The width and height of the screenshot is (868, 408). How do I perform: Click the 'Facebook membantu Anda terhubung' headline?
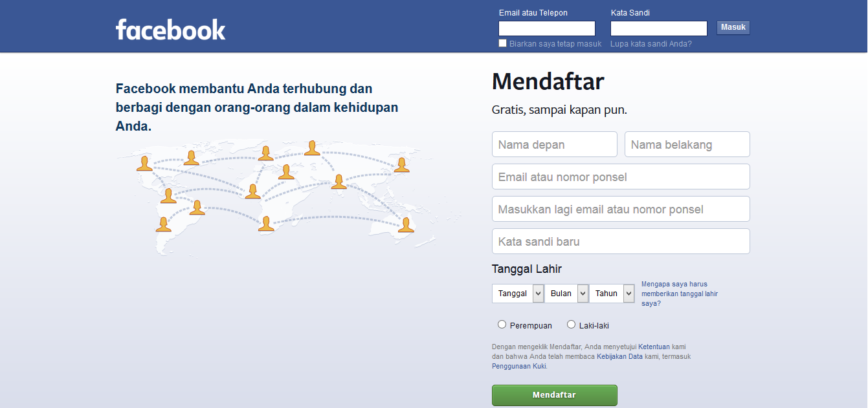(257, 107)
